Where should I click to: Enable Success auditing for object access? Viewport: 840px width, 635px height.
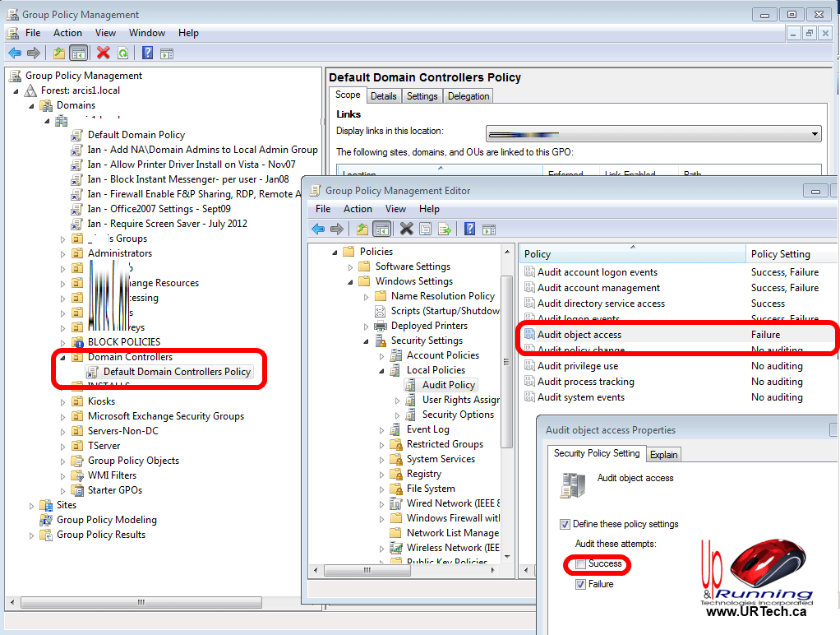[x=582, y=564]
